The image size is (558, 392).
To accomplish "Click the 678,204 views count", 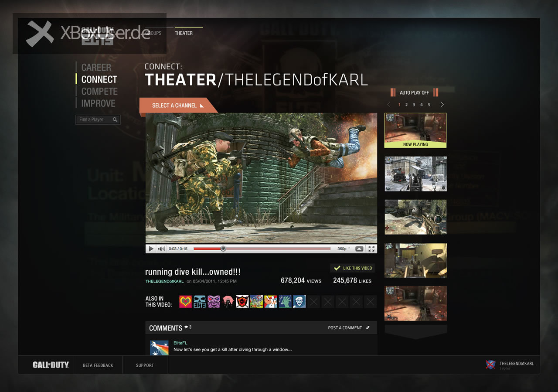I will [301, 281].
